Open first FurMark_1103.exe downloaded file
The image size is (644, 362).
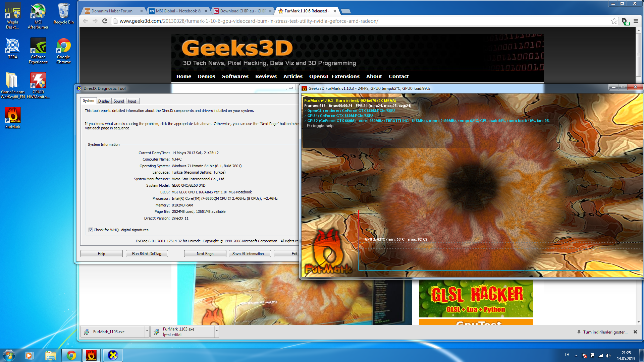coord(113,332)
